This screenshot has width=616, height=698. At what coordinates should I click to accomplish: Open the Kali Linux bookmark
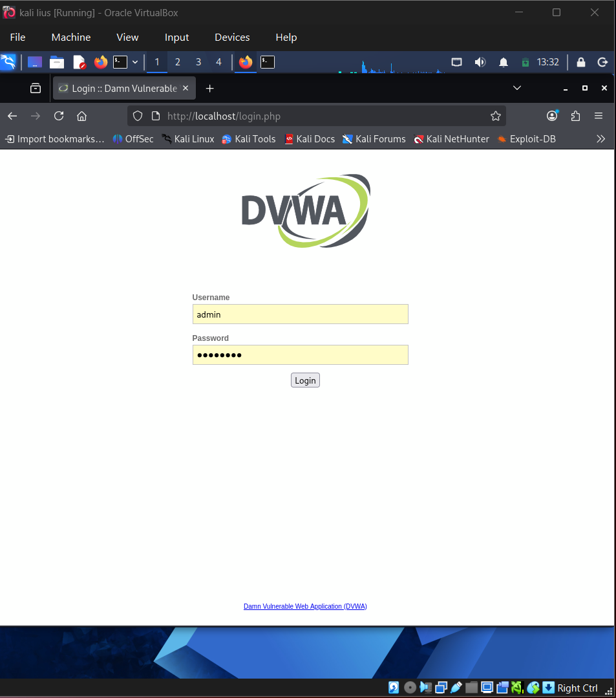coord(187,139)
